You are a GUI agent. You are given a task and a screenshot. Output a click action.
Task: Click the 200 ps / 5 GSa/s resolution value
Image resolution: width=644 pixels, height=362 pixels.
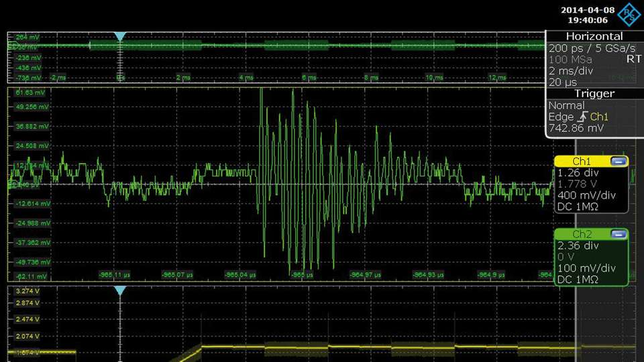592,48
